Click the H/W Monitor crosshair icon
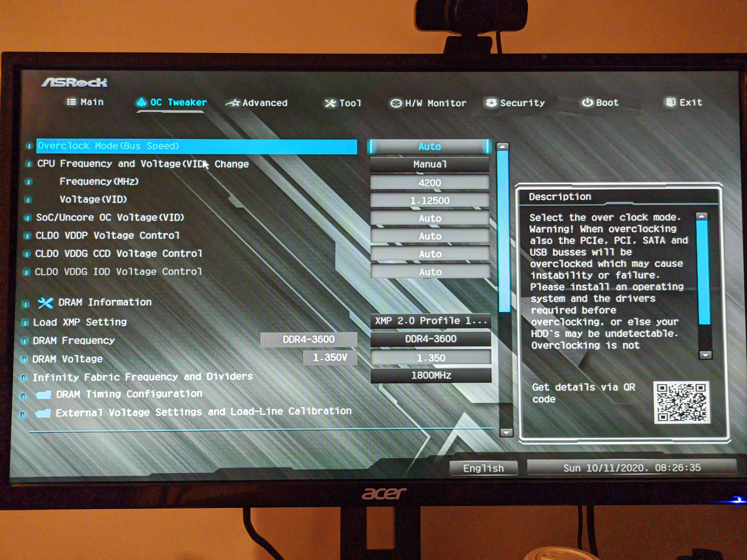Viewport: 747px width, 560px height. [x=396, y=103]
